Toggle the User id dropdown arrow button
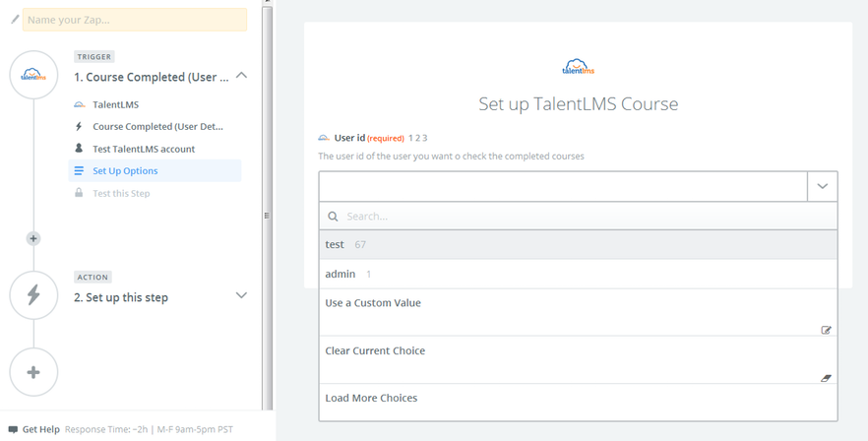 point(823,186)
